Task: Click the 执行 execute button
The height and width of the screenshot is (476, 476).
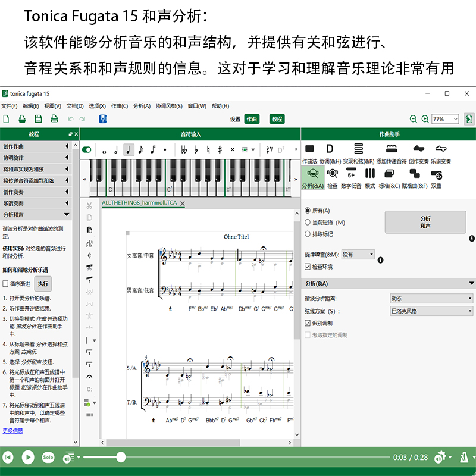Action: (x=43, y=284)
